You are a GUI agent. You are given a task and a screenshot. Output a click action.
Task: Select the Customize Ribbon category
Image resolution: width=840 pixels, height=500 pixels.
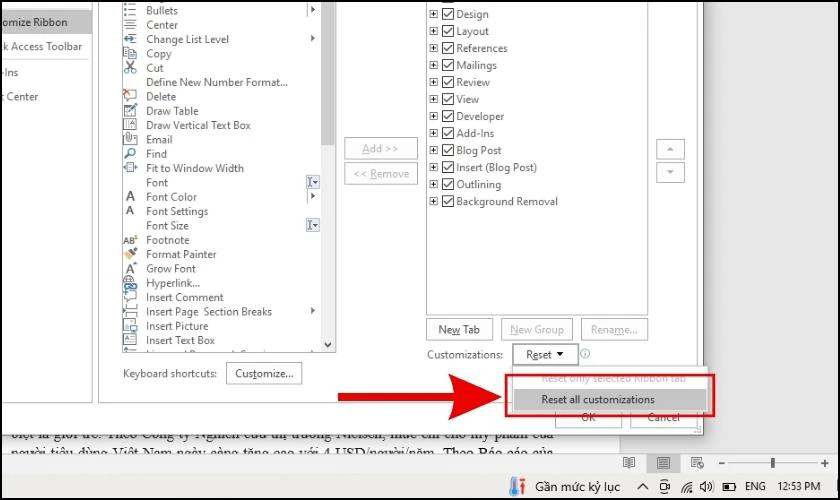tap(45, 23)
